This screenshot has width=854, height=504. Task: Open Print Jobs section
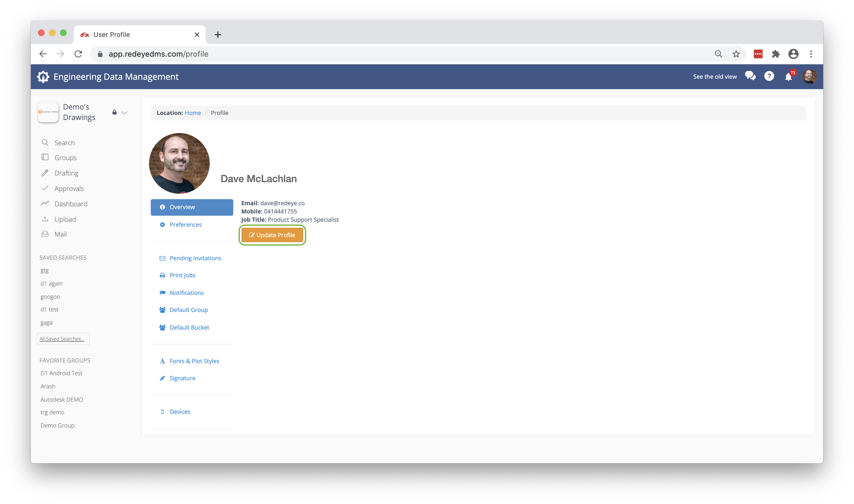click(182, 275)
